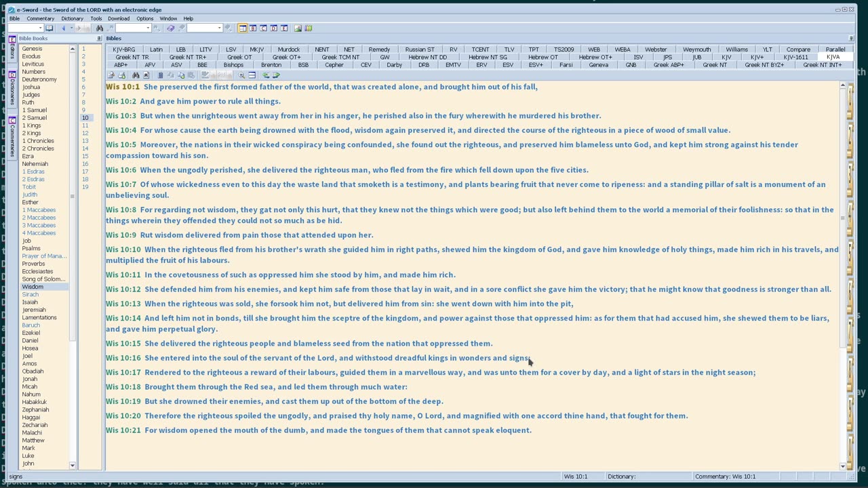
Task: Expand the dictionary lookup combo box arrow
Action: pos(219,28)
